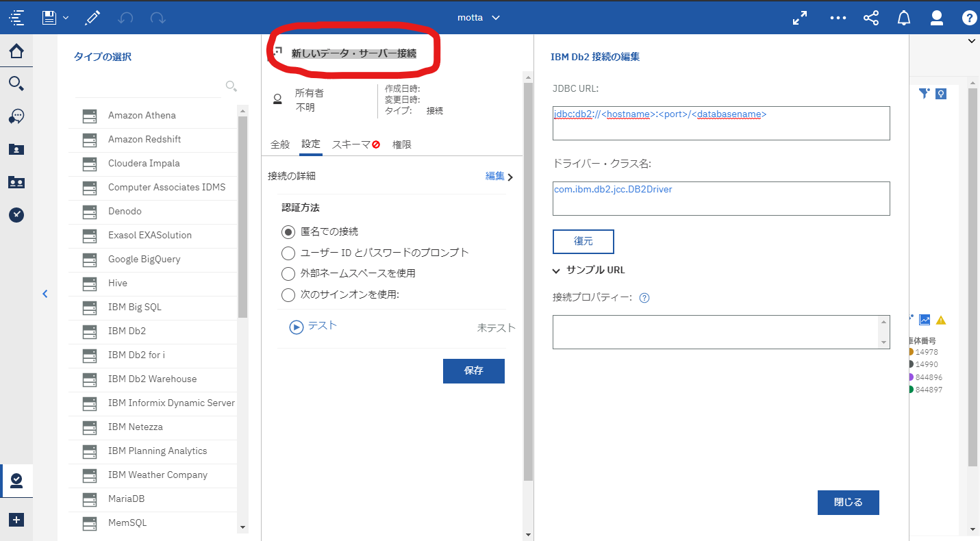Screen dimensions: 980x541
Task: Click the New plus sidebar icon
Action: [x=16, y=520]
